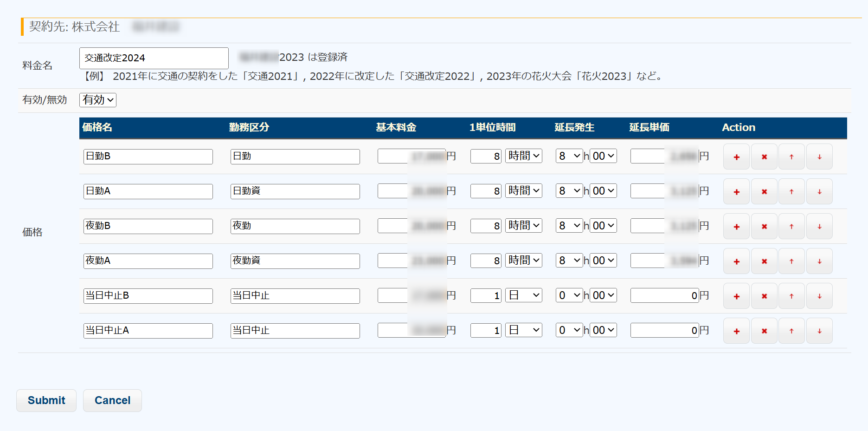Open the 有効/無効 status dropdown

(98, 100)
